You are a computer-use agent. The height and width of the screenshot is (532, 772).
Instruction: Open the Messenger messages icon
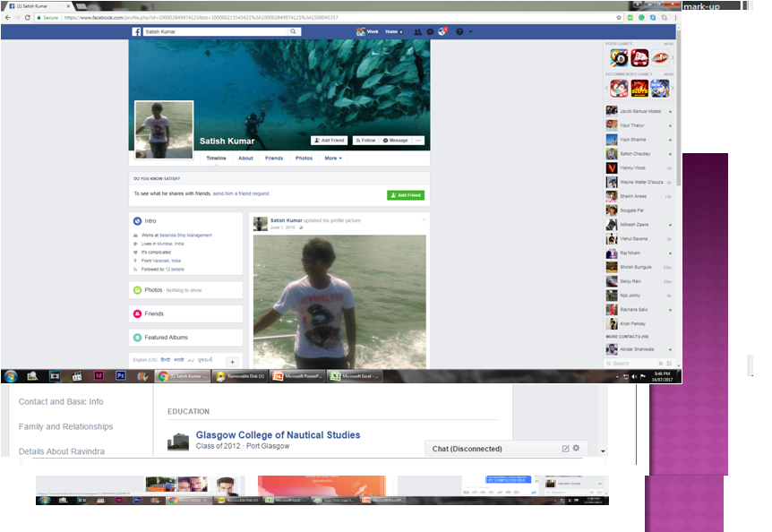(431, 31)
